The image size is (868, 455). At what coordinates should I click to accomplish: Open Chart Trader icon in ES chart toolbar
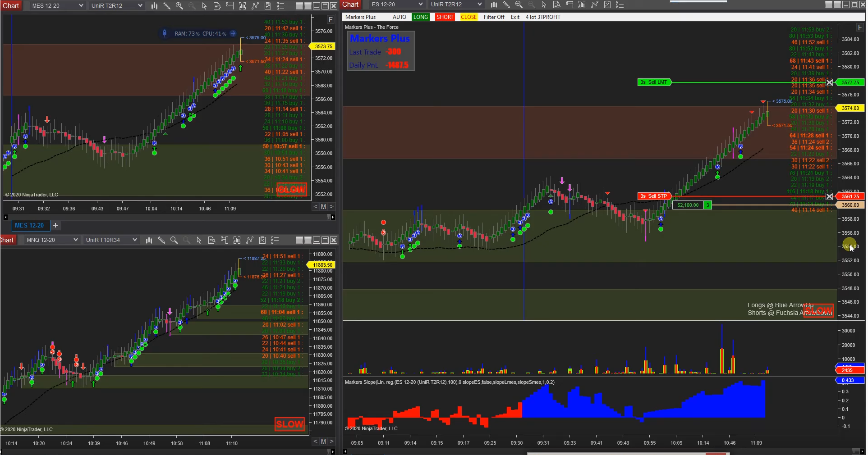coord(569,5)
